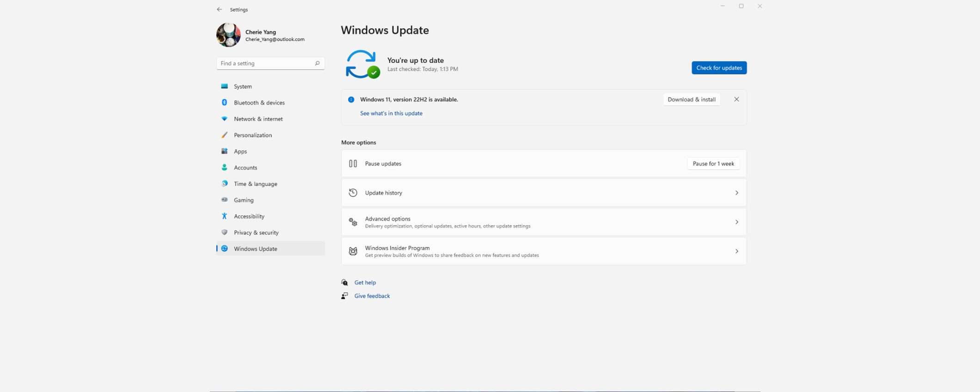Click the Gaming controller icon
The height and width of the screenshot is (392, 980).
[224, 200]
